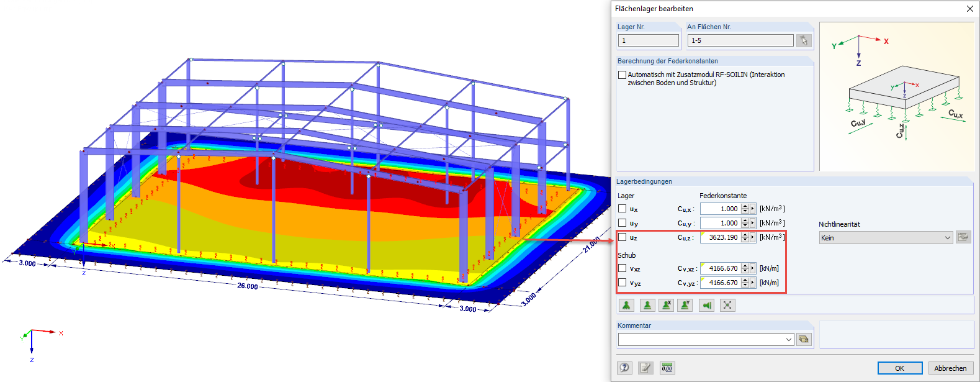Open the comment library icon
Screen dimensions: 980x382
pos(804,339)
